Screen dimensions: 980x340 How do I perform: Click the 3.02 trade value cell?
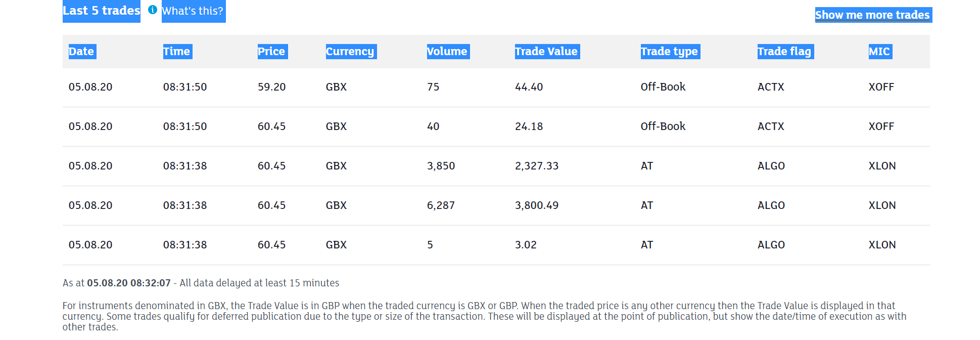pos(526,245)
